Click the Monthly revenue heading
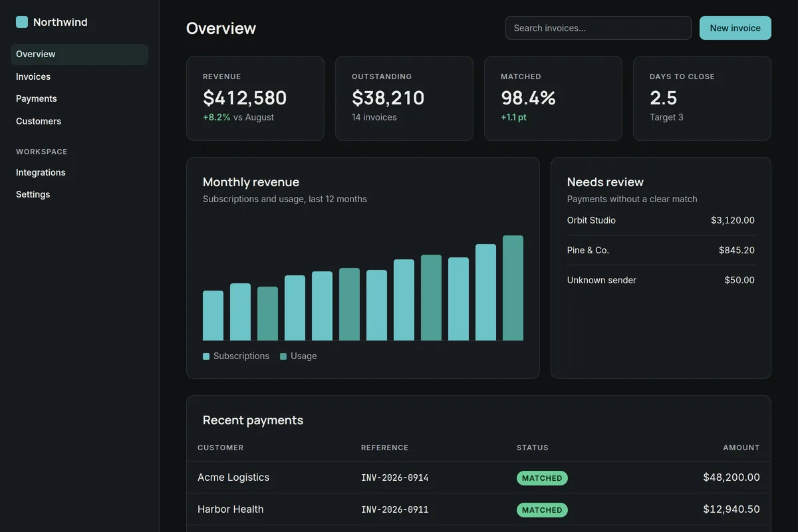The width and height of the screenshot is (798, 532). click(251, 182)
